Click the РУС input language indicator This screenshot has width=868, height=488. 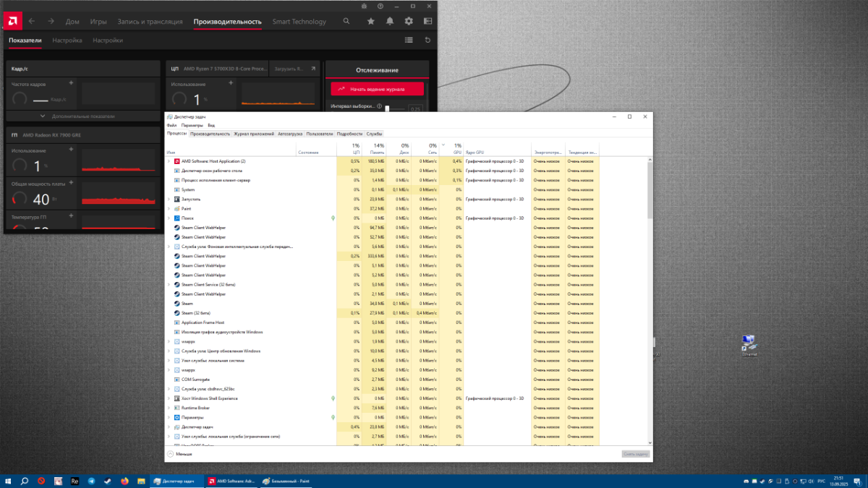tap(820, 481)
